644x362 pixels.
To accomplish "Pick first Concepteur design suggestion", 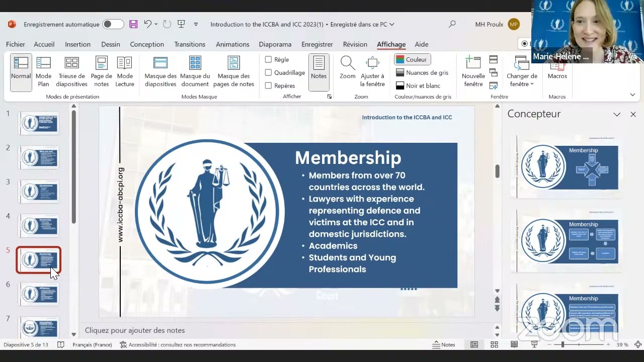I will click(x=567, y=167).
